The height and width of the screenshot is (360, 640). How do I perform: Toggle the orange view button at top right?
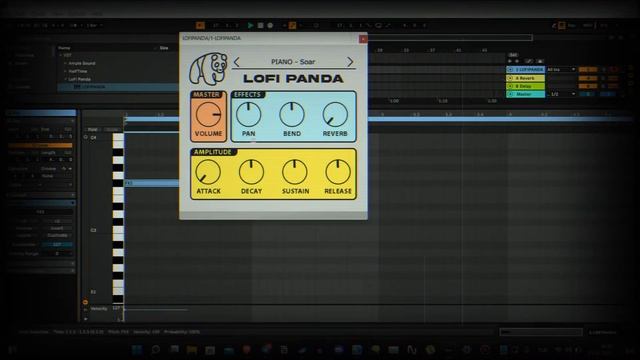[562, 25]
